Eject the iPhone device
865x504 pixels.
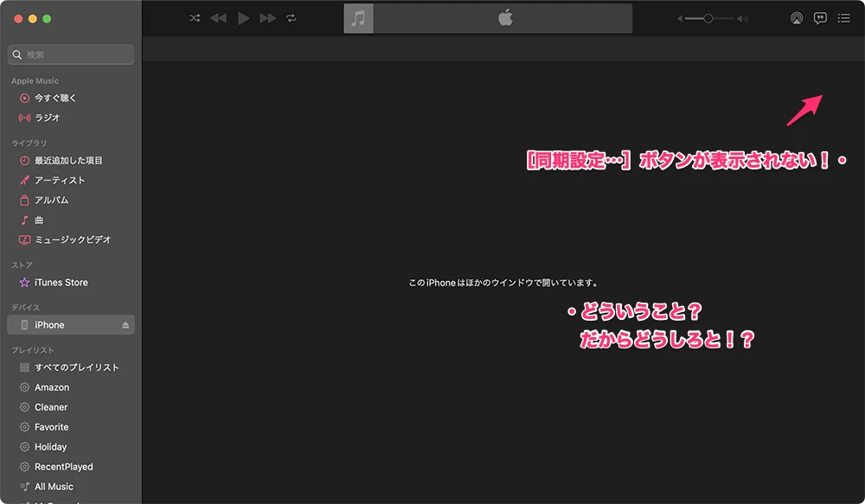pyautogui.click(x=125, y=325)
